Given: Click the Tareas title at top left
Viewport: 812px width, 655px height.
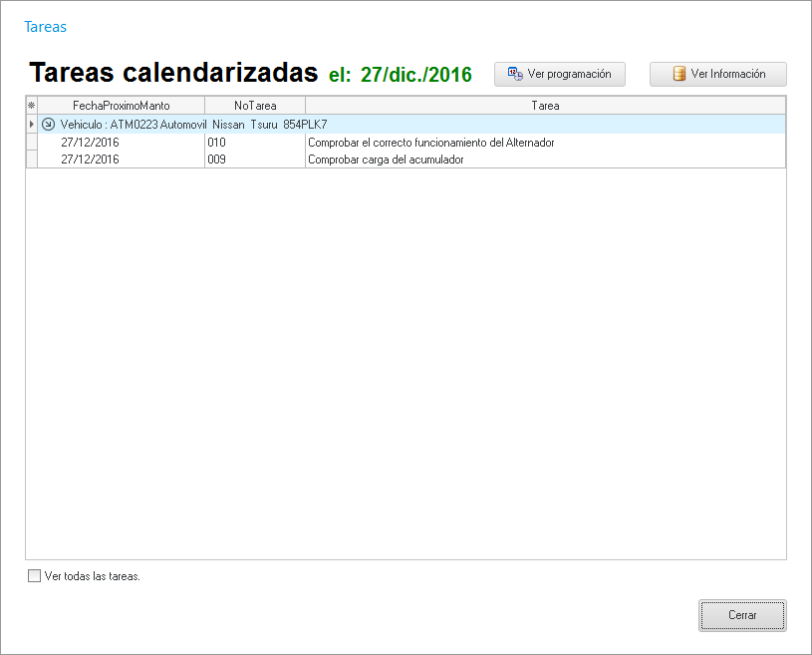Looking at the screenshot, I should (45, 27).
